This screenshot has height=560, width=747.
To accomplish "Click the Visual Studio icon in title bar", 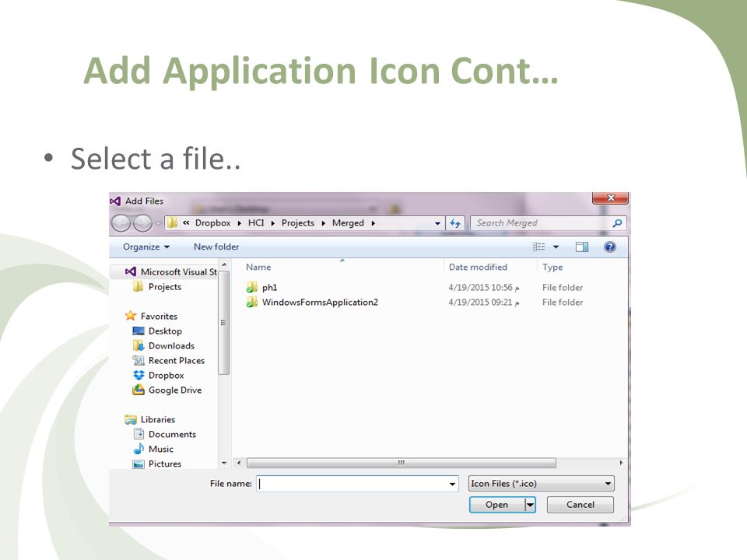I will click(x=115, y=201).
